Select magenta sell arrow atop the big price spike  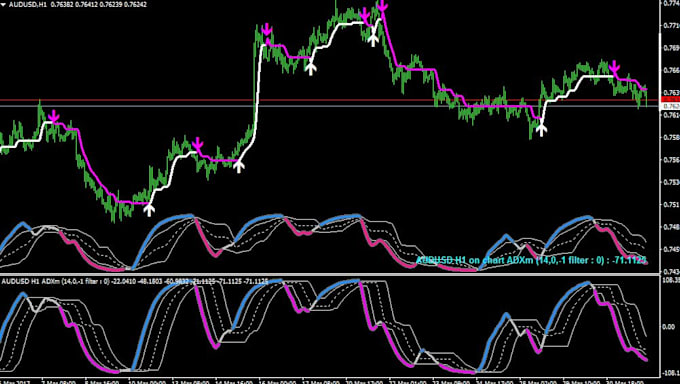pos(267,30)
